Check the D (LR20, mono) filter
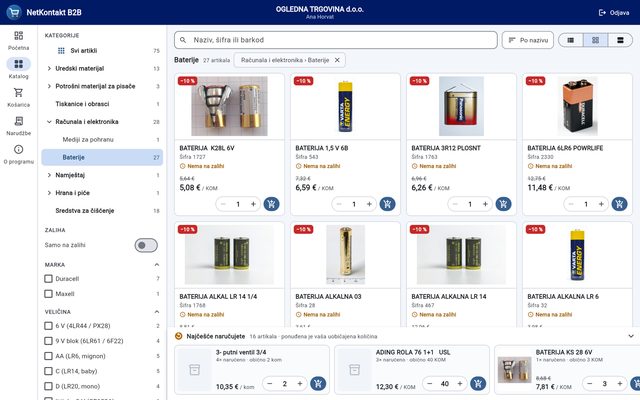 click(48, 386)
